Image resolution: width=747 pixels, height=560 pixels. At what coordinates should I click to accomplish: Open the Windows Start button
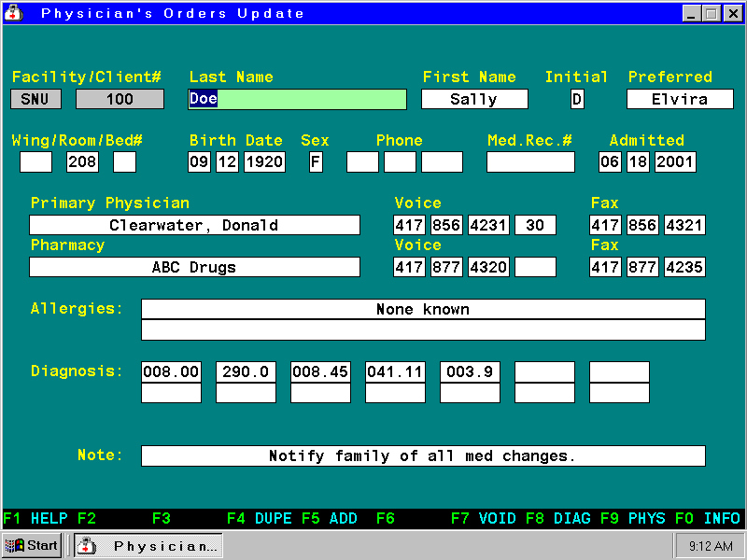pyautogui.click(x=32, y=546)
